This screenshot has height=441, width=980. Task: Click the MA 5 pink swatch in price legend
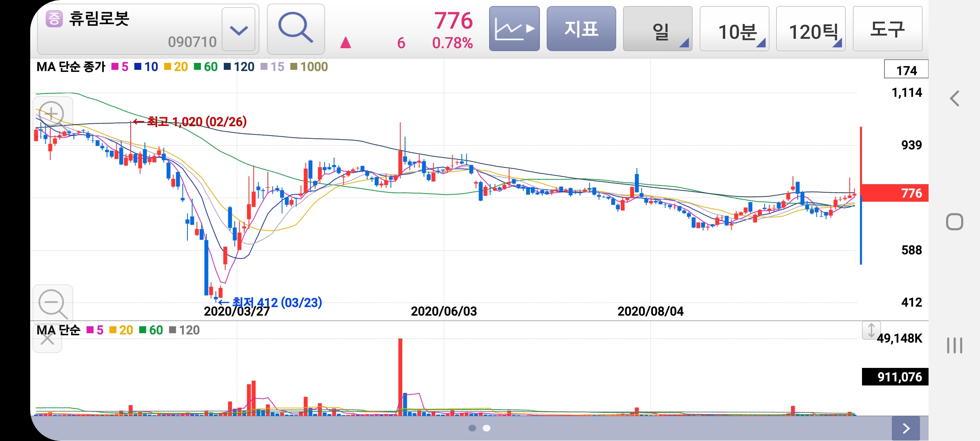[x=115, y=67]
